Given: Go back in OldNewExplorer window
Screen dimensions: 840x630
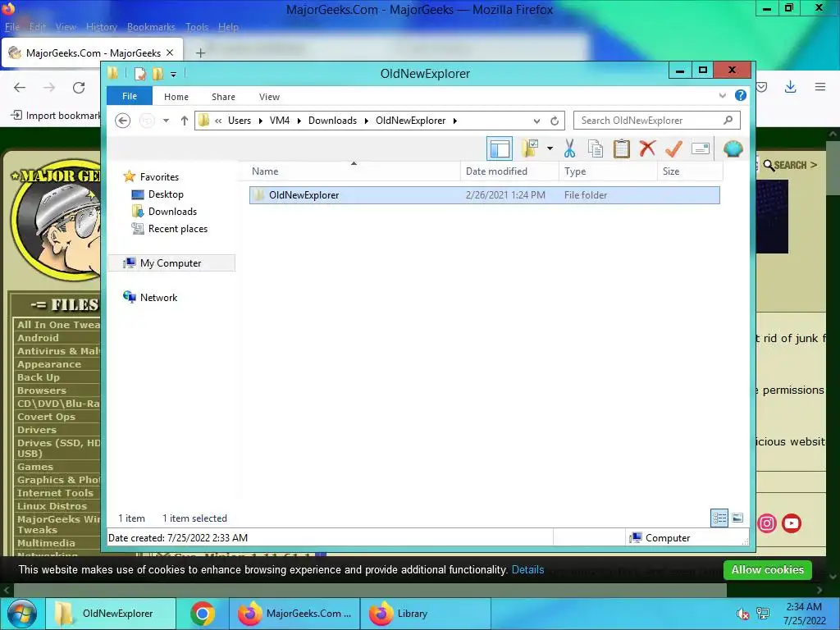Looking at the screenshot, I should tap(123, 121).
